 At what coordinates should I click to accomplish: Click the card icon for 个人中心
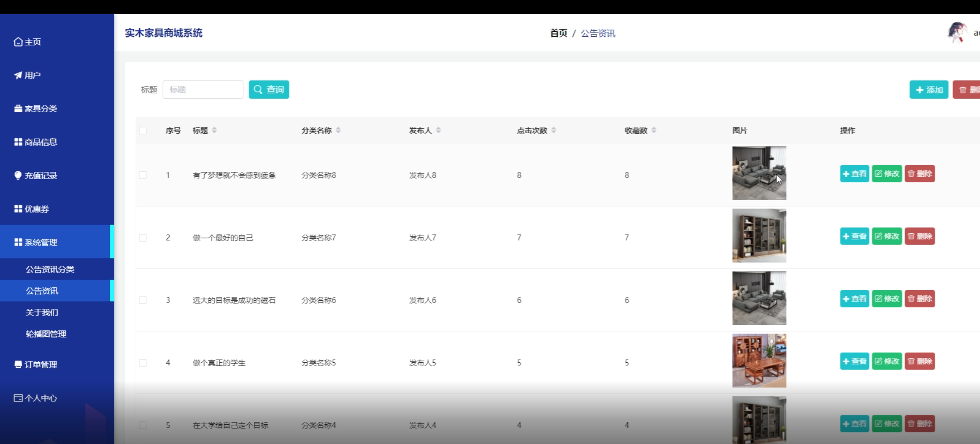coord(18,398)
